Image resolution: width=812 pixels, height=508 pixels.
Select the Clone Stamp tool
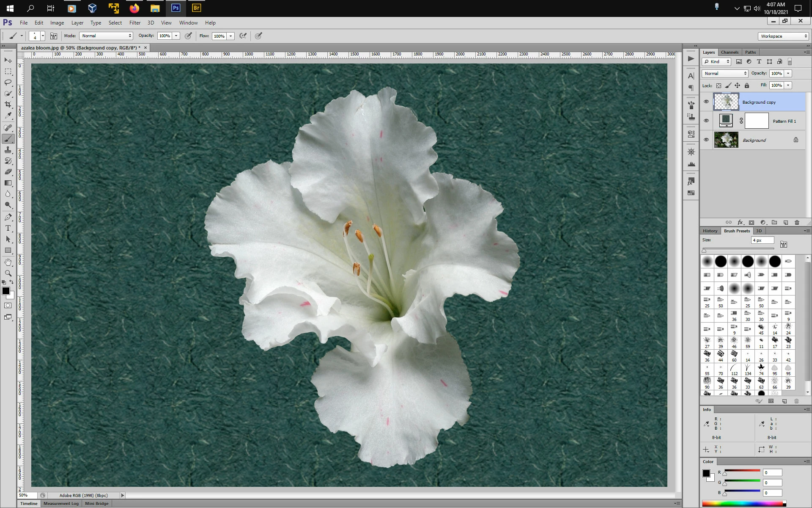tap(8, 150)
